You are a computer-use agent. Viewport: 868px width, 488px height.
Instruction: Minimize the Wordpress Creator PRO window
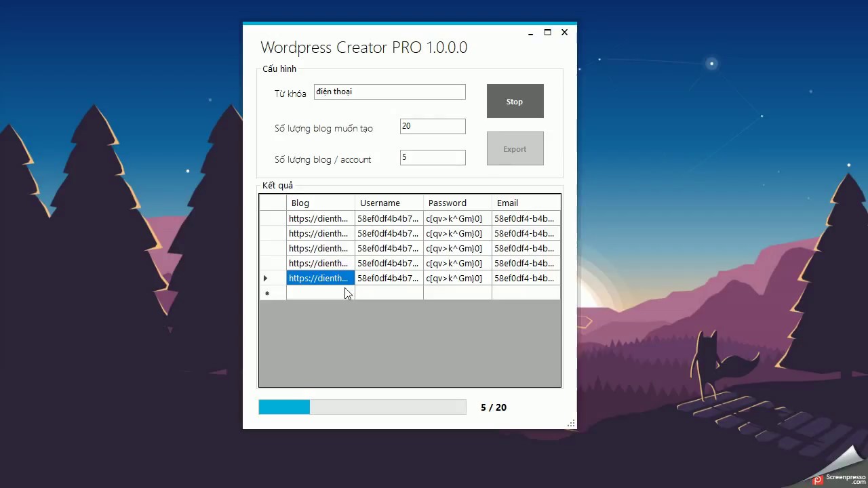(531, 33)
